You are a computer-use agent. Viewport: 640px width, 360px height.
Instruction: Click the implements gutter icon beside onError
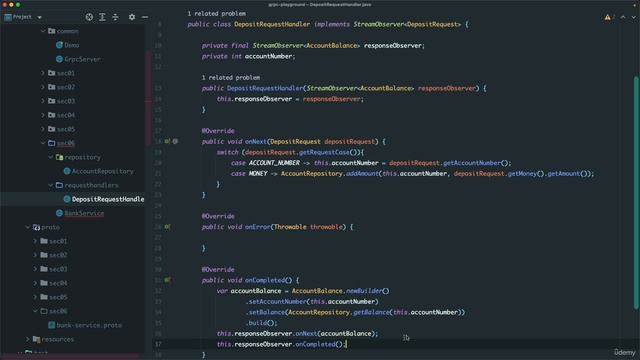[167, 227]
